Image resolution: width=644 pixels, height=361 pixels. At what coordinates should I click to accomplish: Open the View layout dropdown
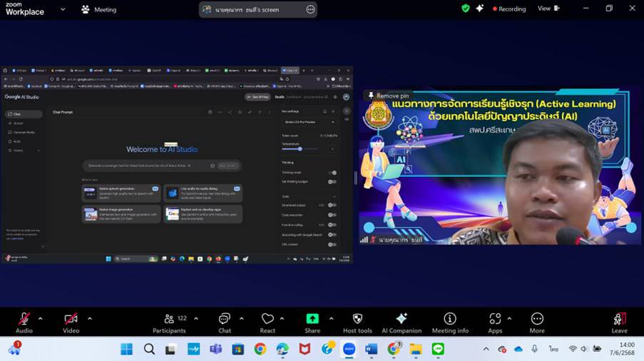click(x=548, y=9)
